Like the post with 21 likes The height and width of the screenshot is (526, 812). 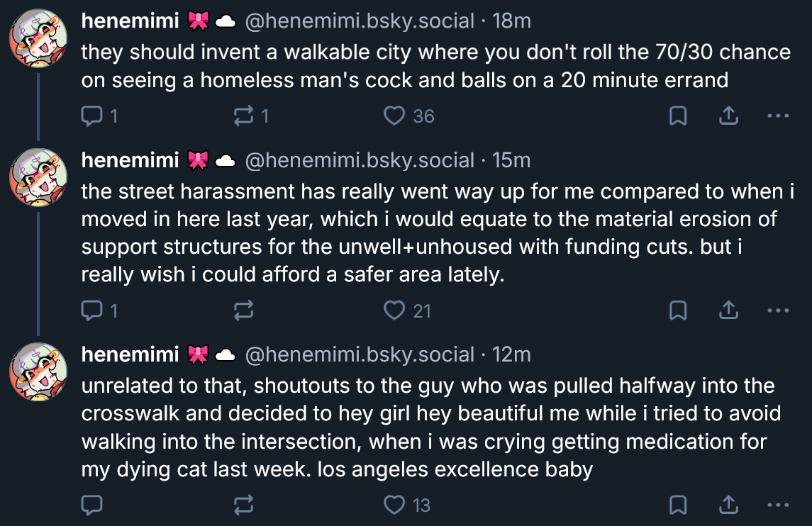click(x=394, y=310)
